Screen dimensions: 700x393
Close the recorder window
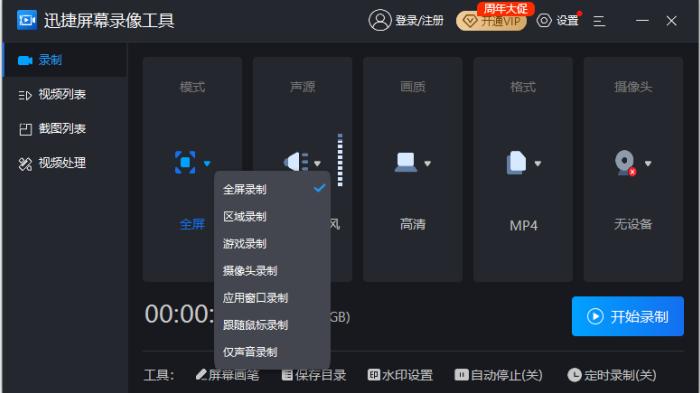671,21
